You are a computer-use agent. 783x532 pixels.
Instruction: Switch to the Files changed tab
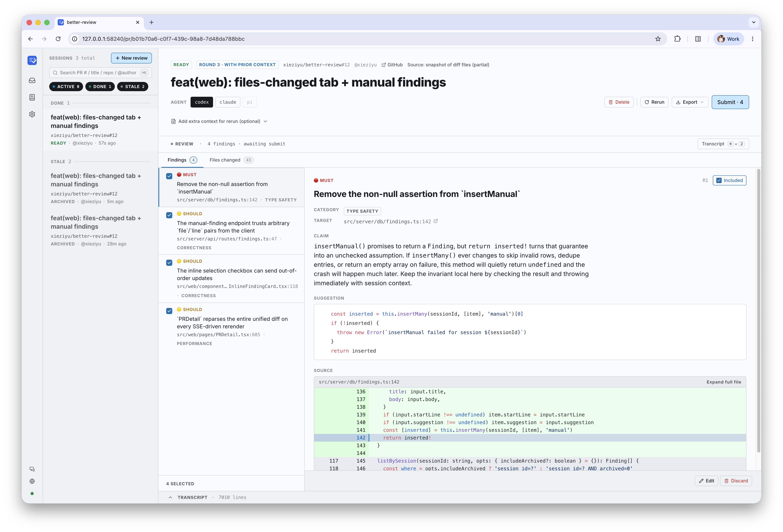point(232,160)
